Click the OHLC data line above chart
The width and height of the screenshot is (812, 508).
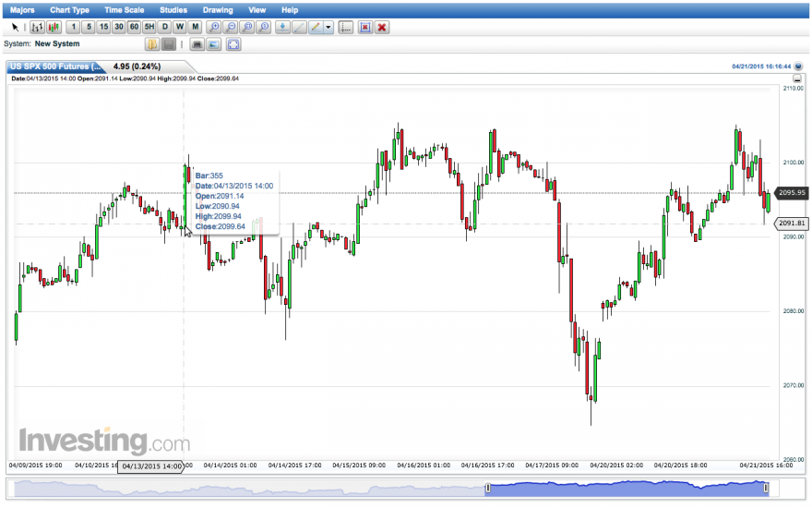click(125, 79)
